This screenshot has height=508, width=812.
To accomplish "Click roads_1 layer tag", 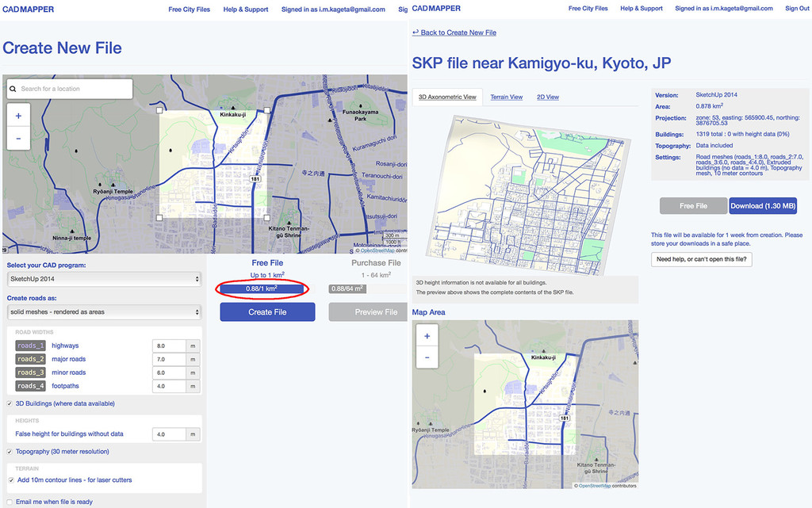I will [x=31, y=346].
